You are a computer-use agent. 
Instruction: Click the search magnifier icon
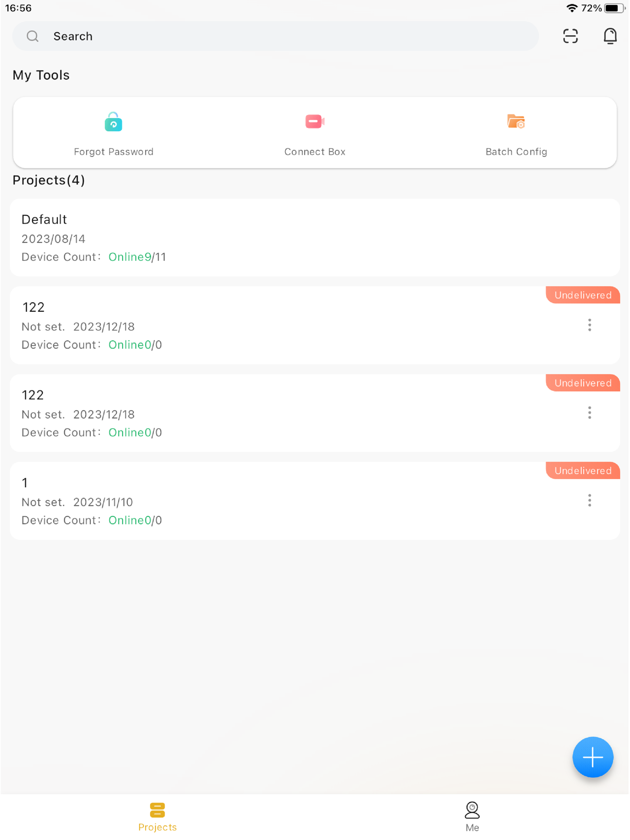32,36
